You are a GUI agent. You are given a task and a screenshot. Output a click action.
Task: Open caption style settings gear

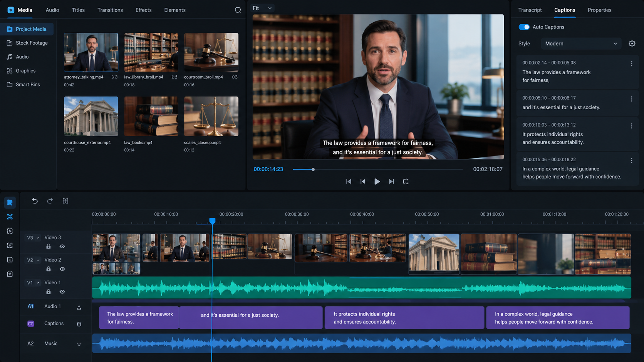click(632, 43)
